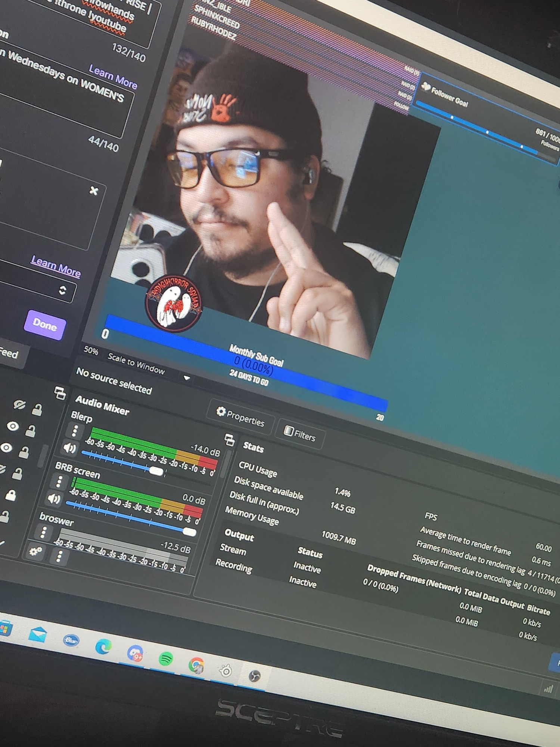
Task: Click Done in the stream info panel
Action: [x=45, y=325]
